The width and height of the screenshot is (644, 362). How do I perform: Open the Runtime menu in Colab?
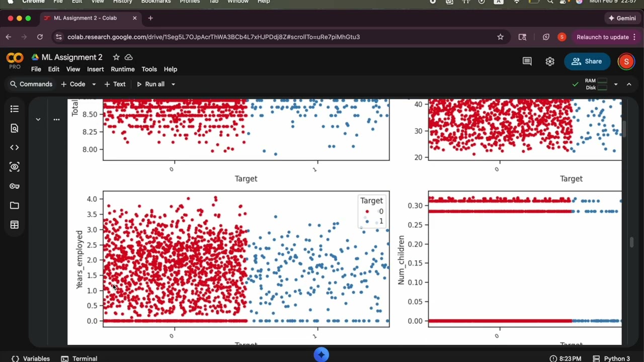(x=123, y=69)
